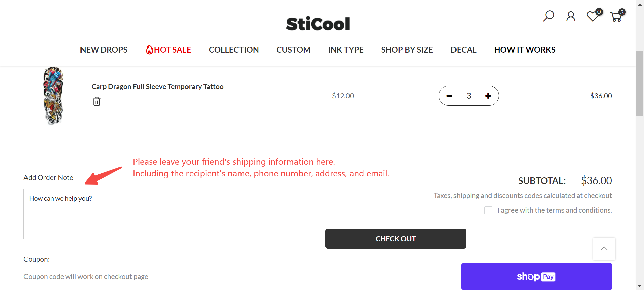Go to HOW IT WORKS page
The image size is (644, 290).
525,50
